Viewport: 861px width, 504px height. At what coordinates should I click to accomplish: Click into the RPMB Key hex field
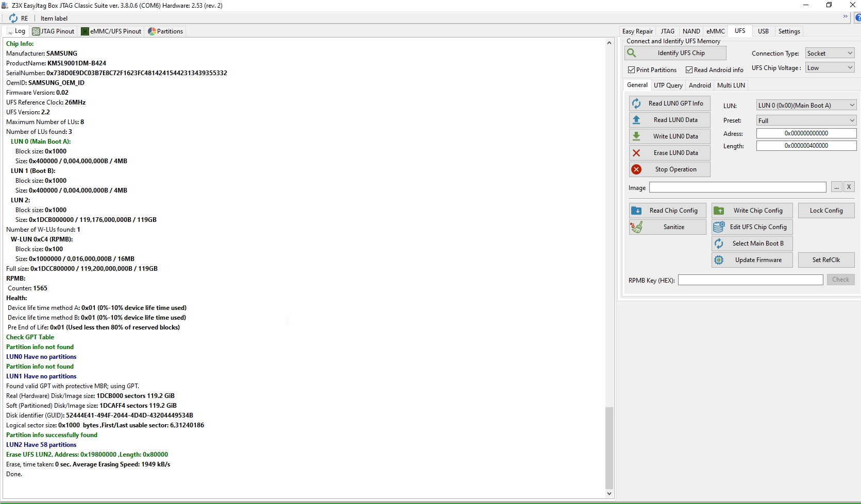pos(751,280)
